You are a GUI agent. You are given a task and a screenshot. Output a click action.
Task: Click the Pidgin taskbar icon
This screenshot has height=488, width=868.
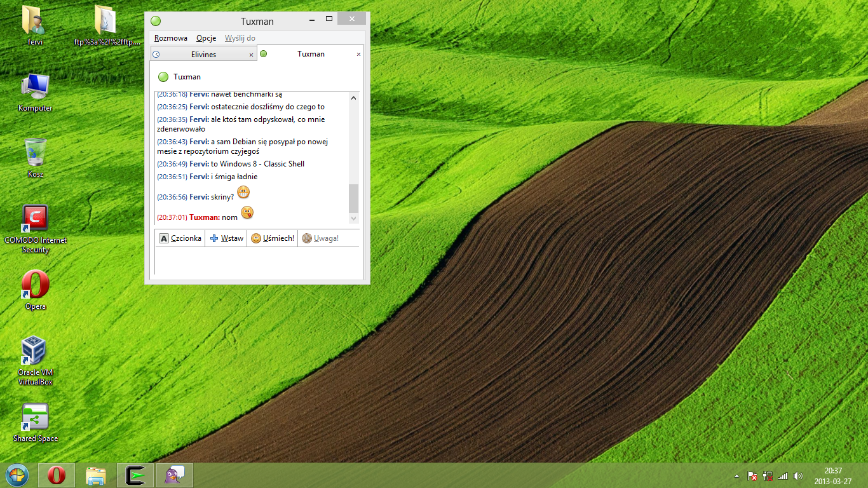click(x=173, y=475)
